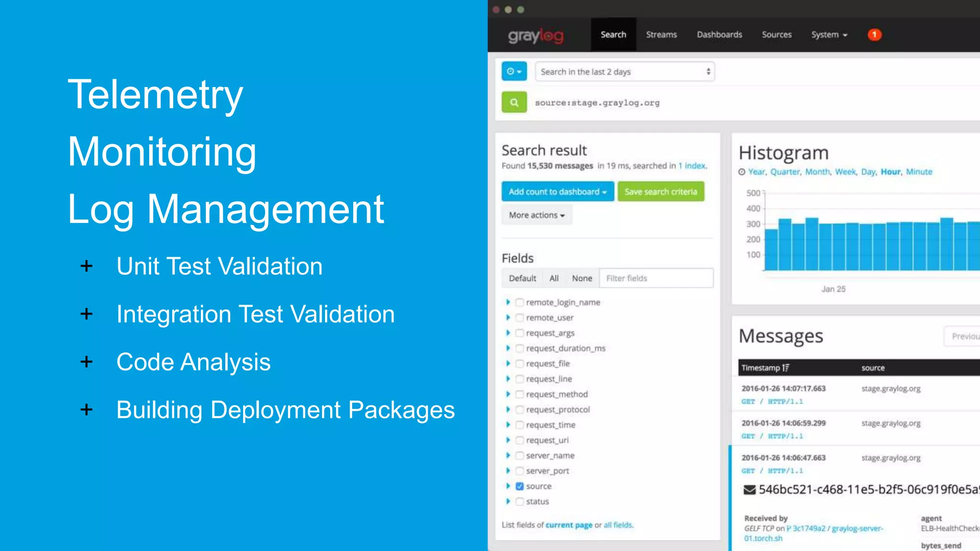Follow the graylog-server-01.torch.sh node link
This screenshot has width=980, height=551.
[x=813, y=533]
